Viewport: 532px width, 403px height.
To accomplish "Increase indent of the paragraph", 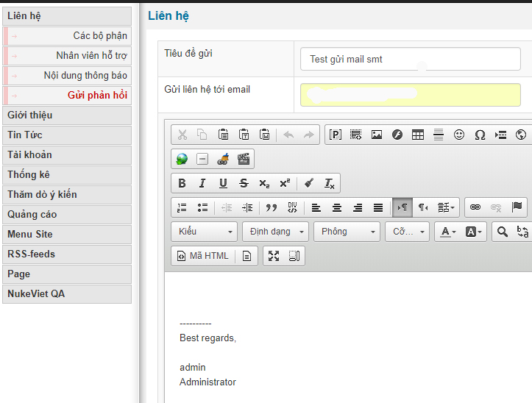I will (x=247, y=207).
